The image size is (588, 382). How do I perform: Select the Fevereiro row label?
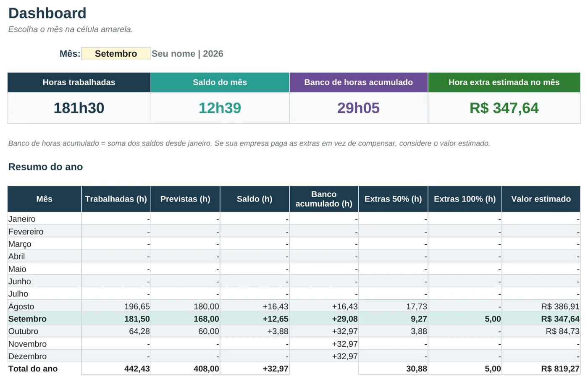pyautogui.click(x=26, y=232)
